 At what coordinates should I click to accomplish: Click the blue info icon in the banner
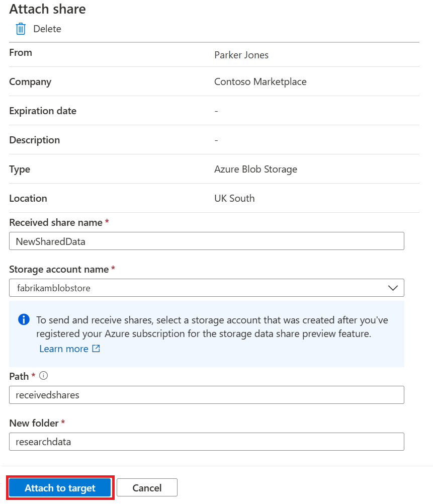pyautogui.click(x=24, y=319)
